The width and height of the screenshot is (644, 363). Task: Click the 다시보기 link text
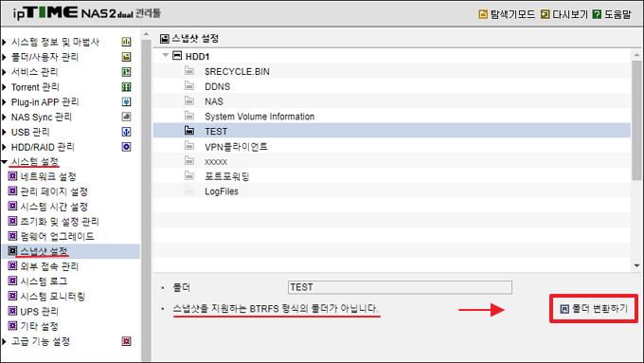coord(570,14)
